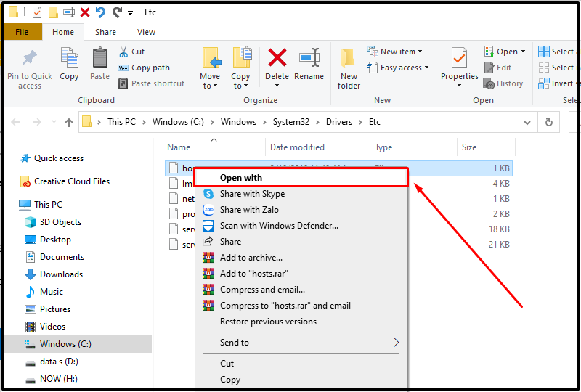Screen dimensions: 581x392
Task: Switch to the Share ribbon tab
Action: pos(105,32)
